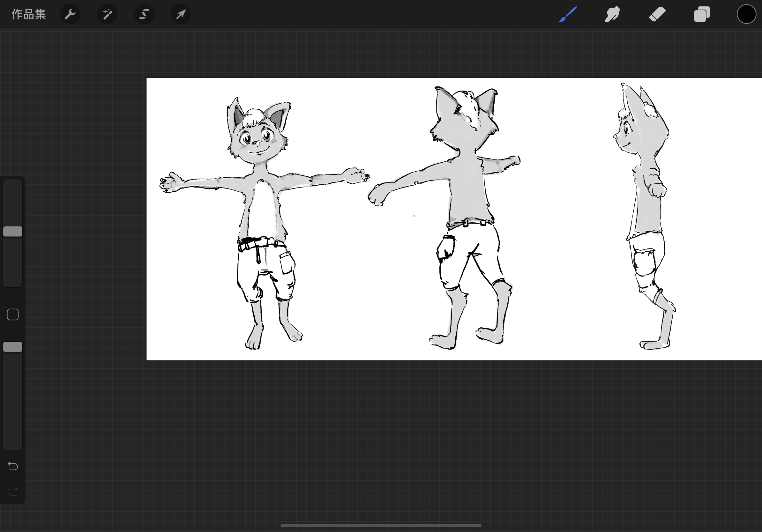The image size is (762, 532).
Task: Open the Adjustments magic wand menu
Action: pyautogui.click(x=107, y=14)
